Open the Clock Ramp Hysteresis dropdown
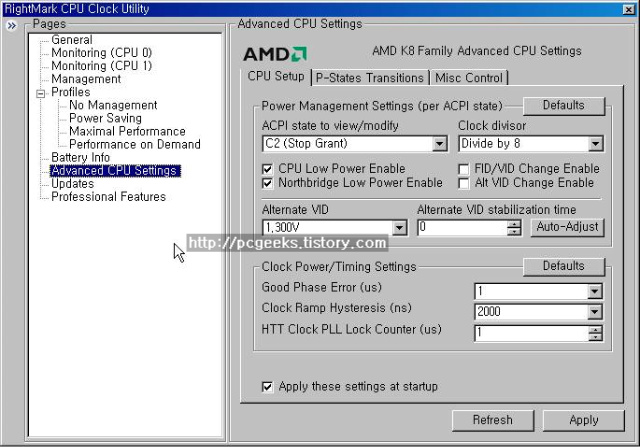The image size is (640, 447). (594, 312)
